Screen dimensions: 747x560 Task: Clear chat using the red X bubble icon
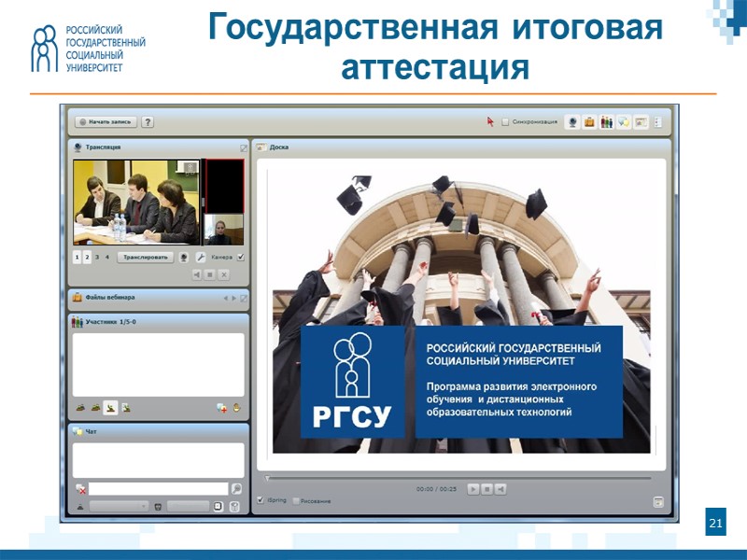pyautogui.click(x=81, y=489)
